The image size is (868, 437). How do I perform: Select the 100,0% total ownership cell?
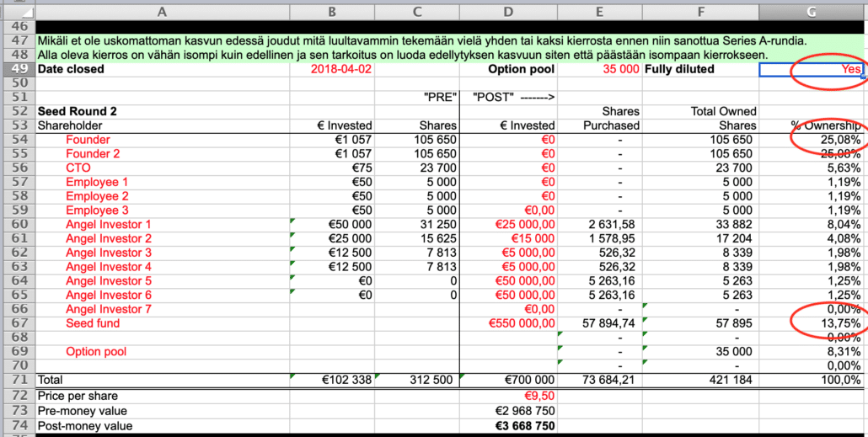coord(812,380)
